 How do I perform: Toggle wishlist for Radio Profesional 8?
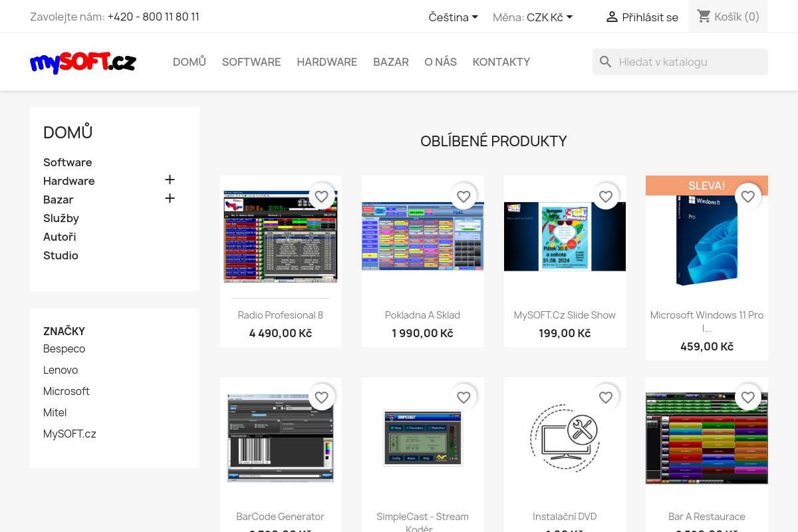[321, 196]
